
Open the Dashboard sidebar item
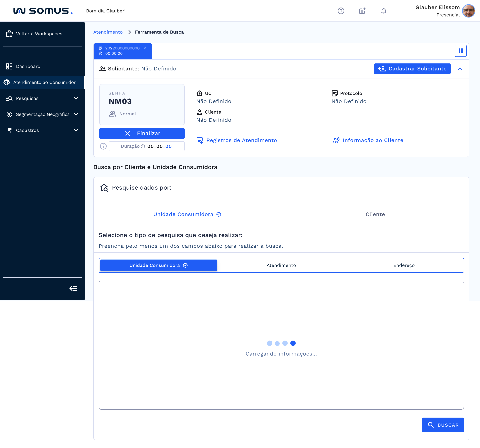click(28, 66)
